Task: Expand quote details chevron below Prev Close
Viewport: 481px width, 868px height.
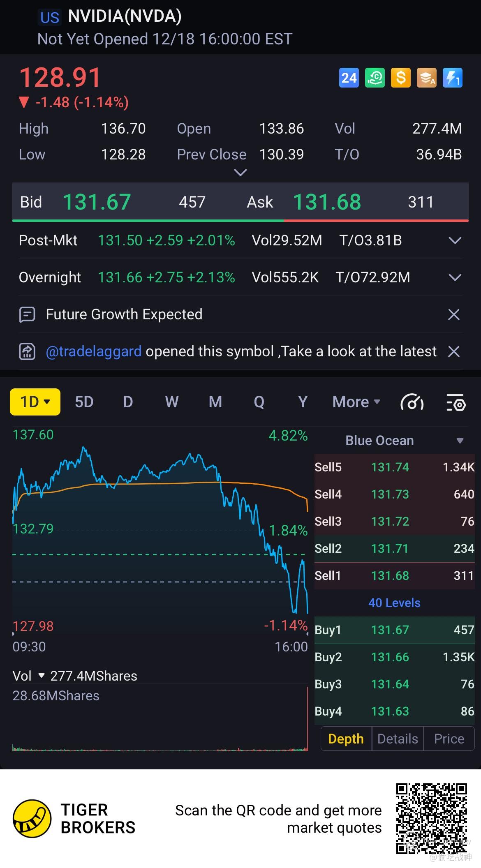Action: 240,173
